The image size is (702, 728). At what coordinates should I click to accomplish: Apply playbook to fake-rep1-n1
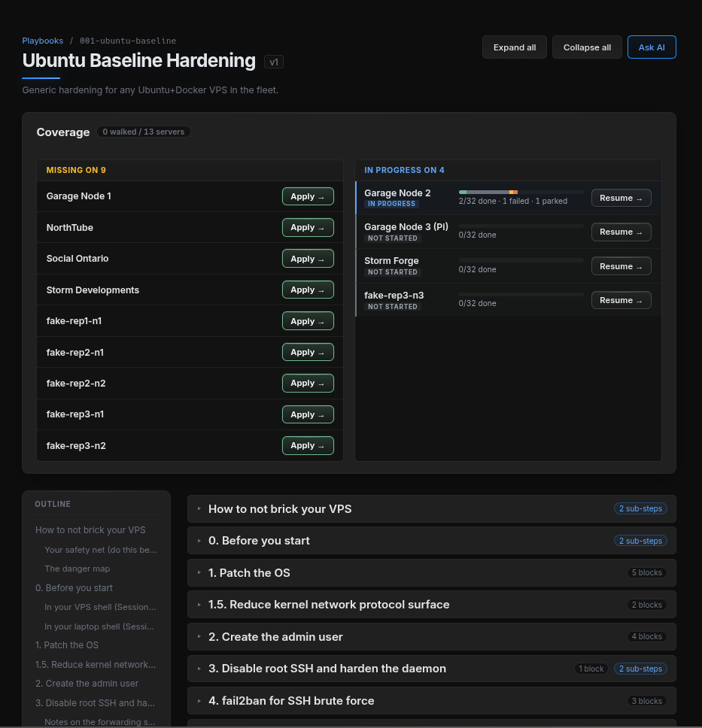pos(308,321)
